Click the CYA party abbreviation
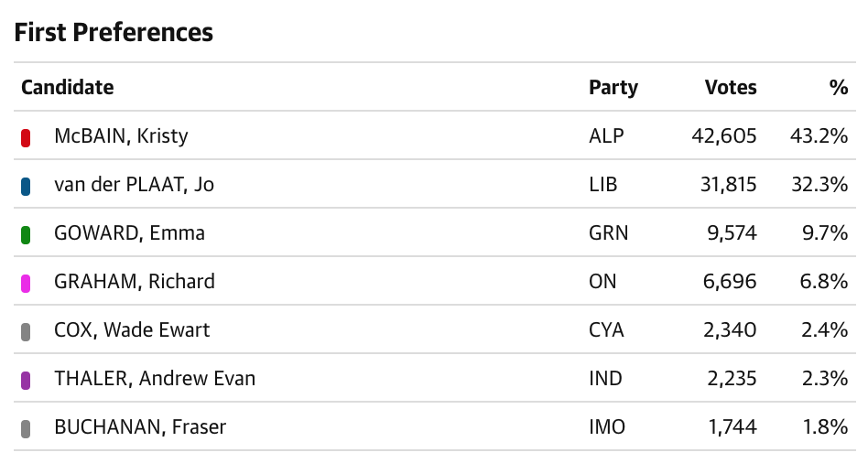The image size is (868, 474). click(x=606, y=329)
